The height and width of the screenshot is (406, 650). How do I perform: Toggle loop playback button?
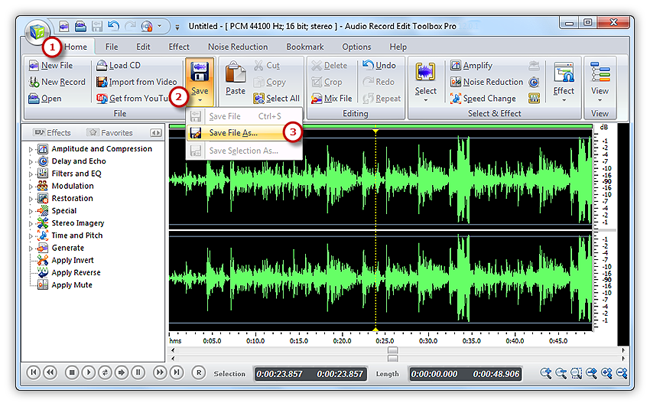tap(105, 373)
